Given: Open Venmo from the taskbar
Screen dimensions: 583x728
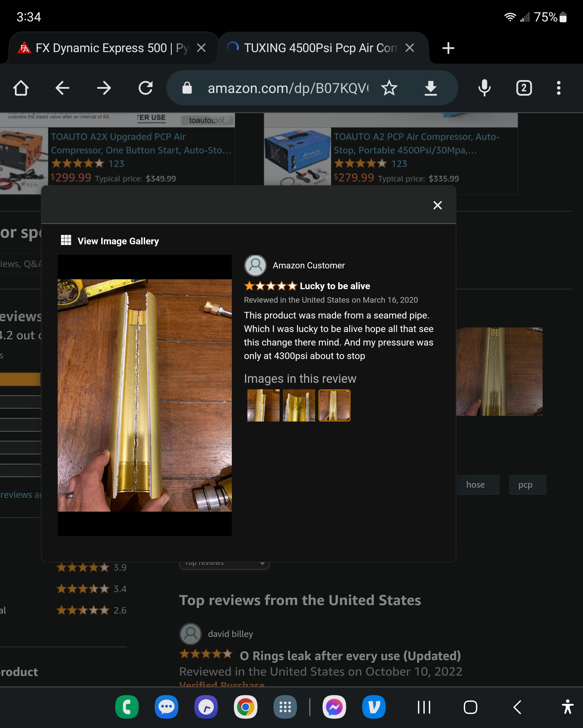Looking at the screenshot, I should 374,707.
